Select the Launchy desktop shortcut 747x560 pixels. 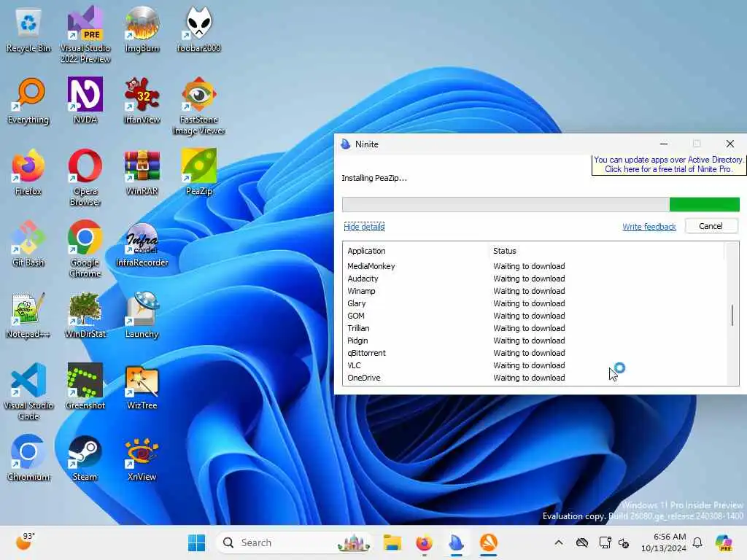click(x=142, y=315)
